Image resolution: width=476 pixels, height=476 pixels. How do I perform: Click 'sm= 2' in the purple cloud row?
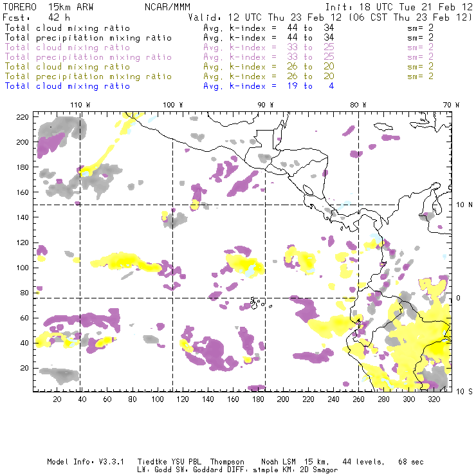pos(421,48)
